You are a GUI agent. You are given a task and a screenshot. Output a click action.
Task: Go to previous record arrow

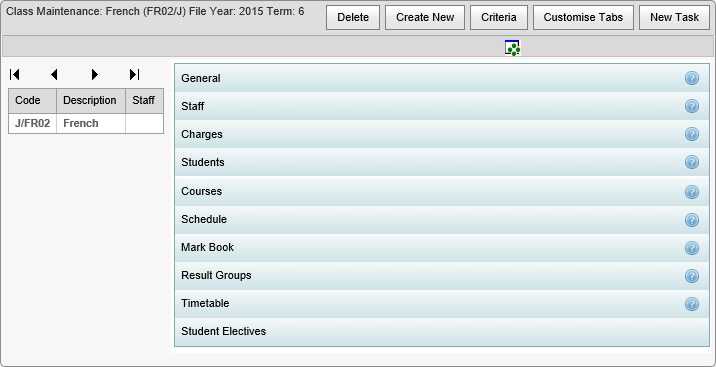(x=54, y=74)
